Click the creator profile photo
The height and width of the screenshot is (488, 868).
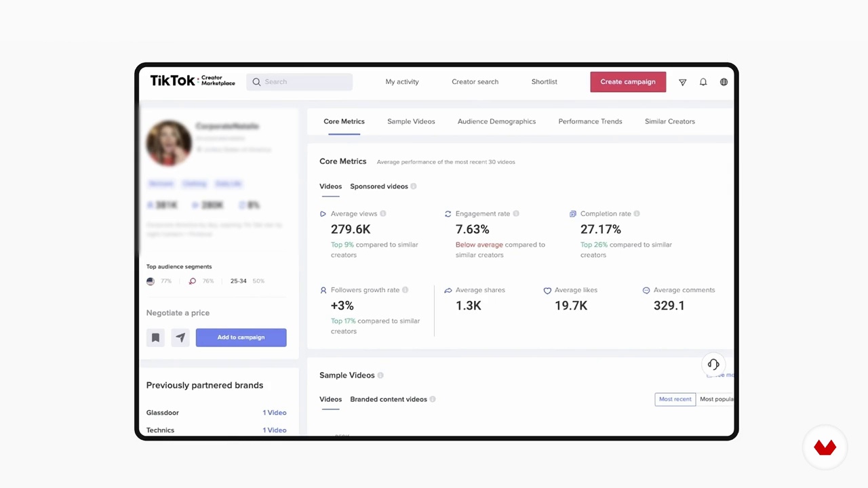[x=169, y=144]
